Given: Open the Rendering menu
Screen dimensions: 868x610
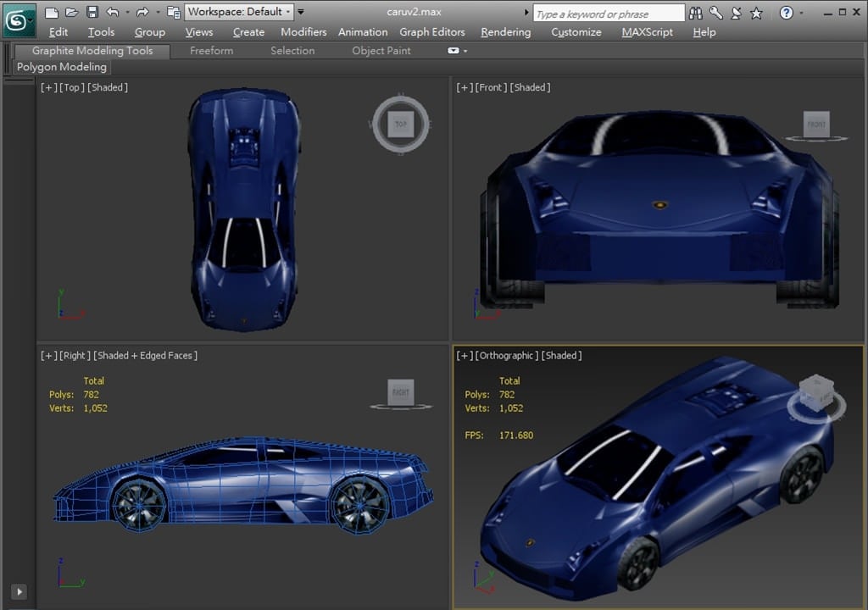Looking at the screenshot, I should [x=505, y=32].
